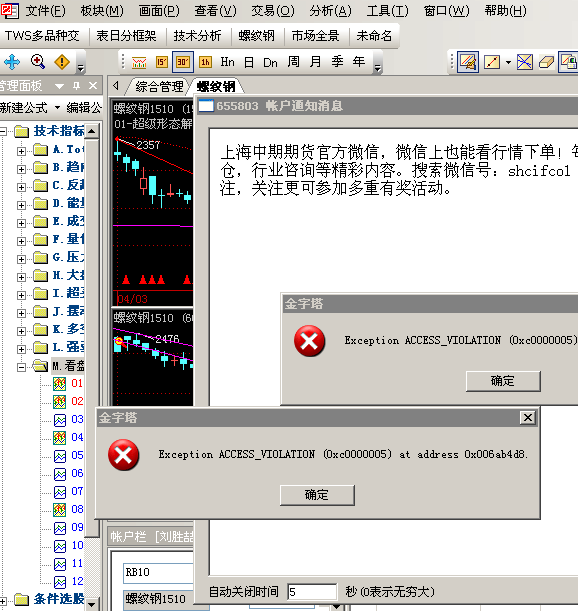Select the weekly (周) period
The width and height of the screenshot is (578, 611).
(293, 62)
